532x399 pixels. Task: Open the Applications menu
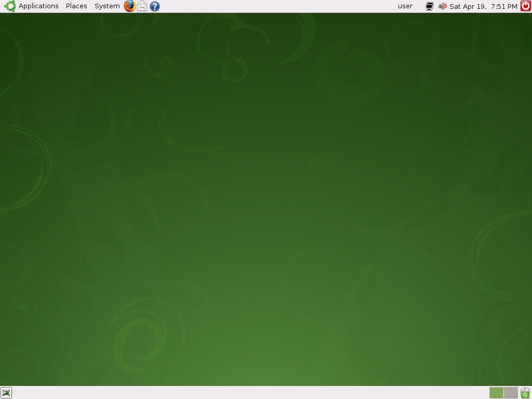(38, 6)
